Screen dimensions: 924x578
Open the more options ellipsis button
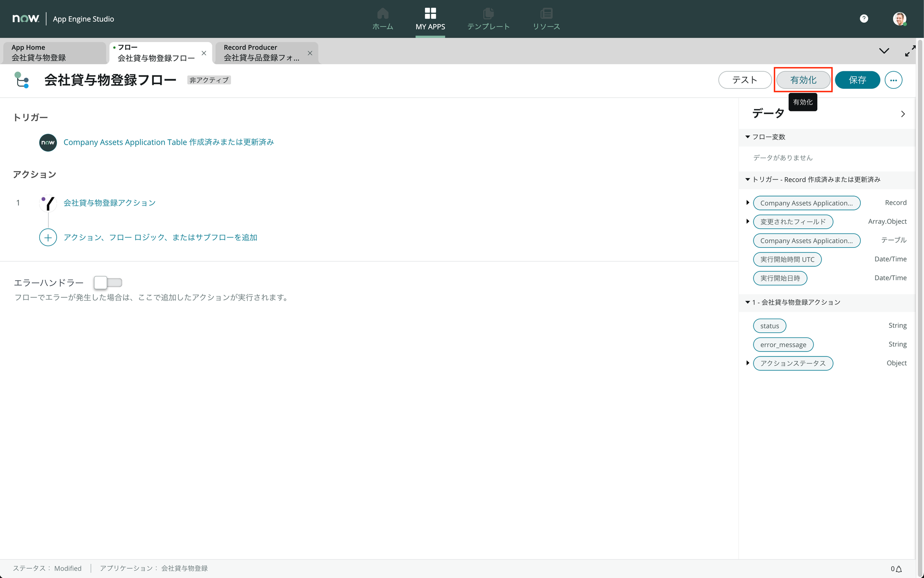pos(894,80)
